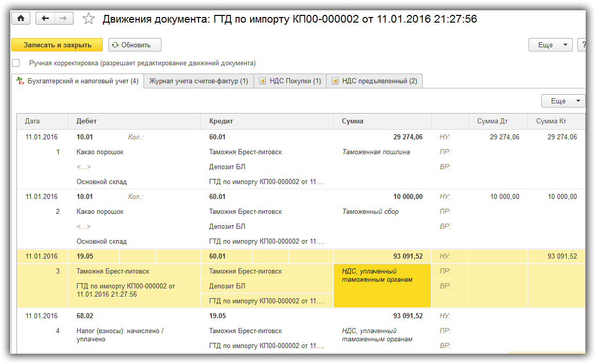Click the Сумма column header
This screenshot has height=364, width=596.
tap(352, 121)
